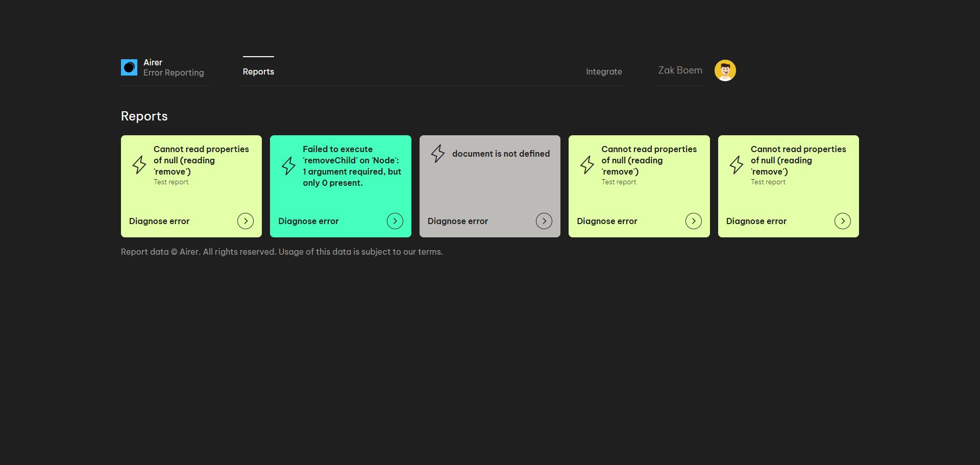
Task: Open the Zak Boem account name
Action: click(680, 70)
